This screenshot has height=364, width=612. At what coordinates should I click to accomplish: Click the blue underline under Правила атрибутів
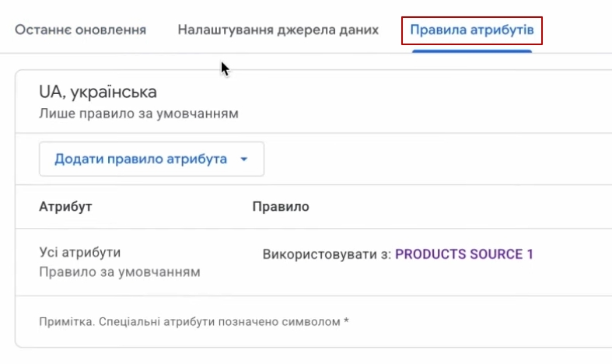(x=471, y=51)
